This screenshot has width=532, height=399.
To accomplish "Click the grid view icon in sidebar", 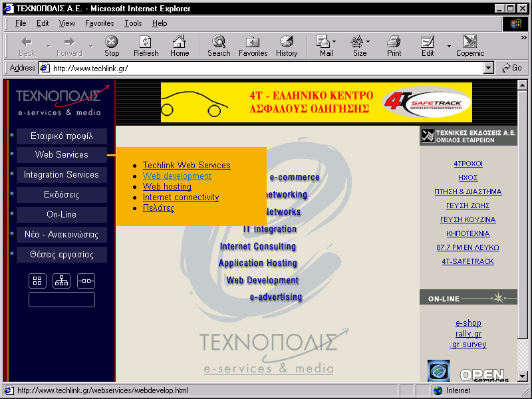I will tap(37, 281).
